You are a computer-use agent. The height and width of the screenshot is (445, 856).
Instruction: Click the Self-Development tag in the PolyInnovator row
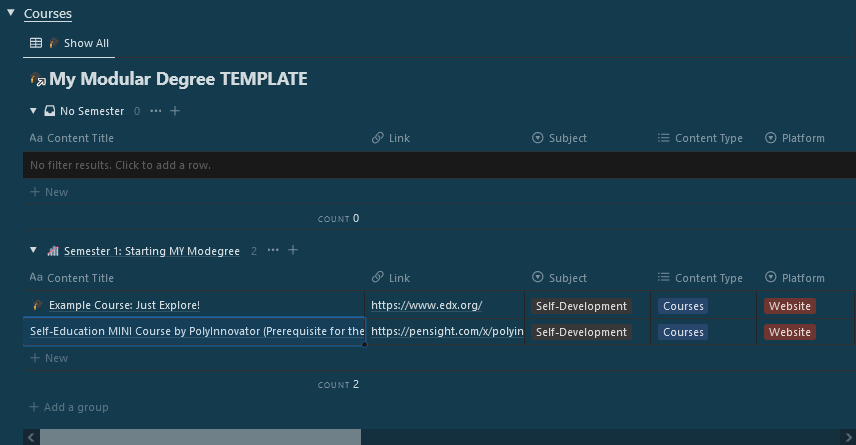pos(581,332)
